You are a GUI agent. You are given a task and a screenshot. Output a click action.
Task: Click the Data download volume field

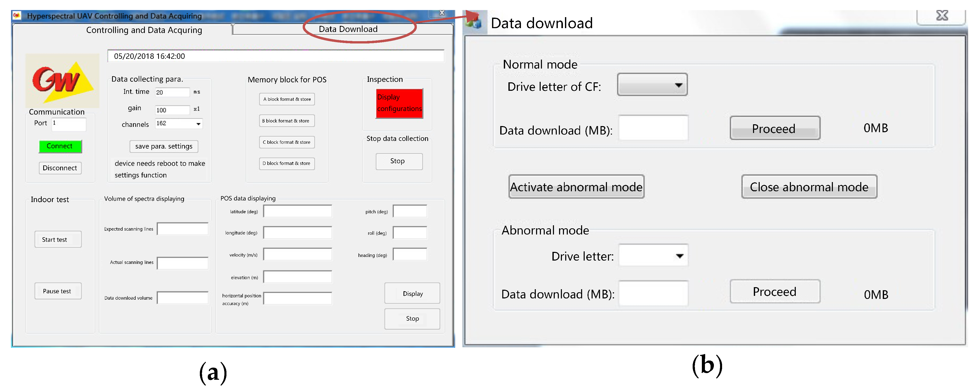pos(183,298)
